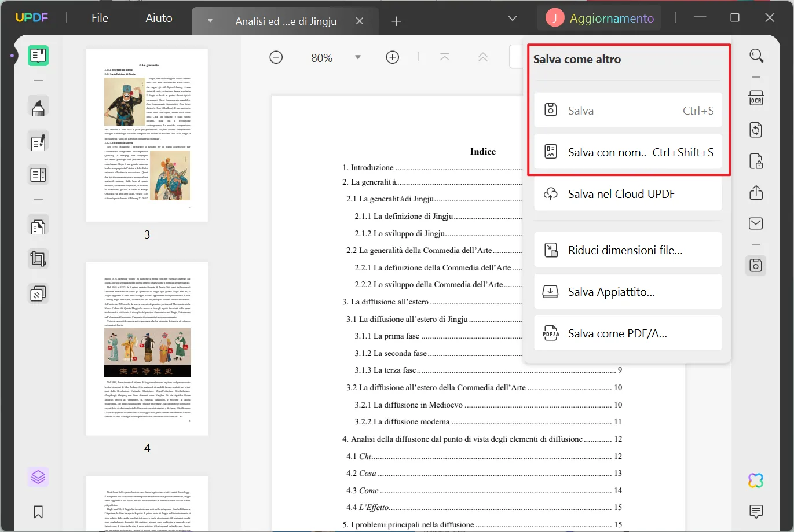Open the Convert PDF panel
Screen dimensions: 794x532
click(x=756, y=130)
